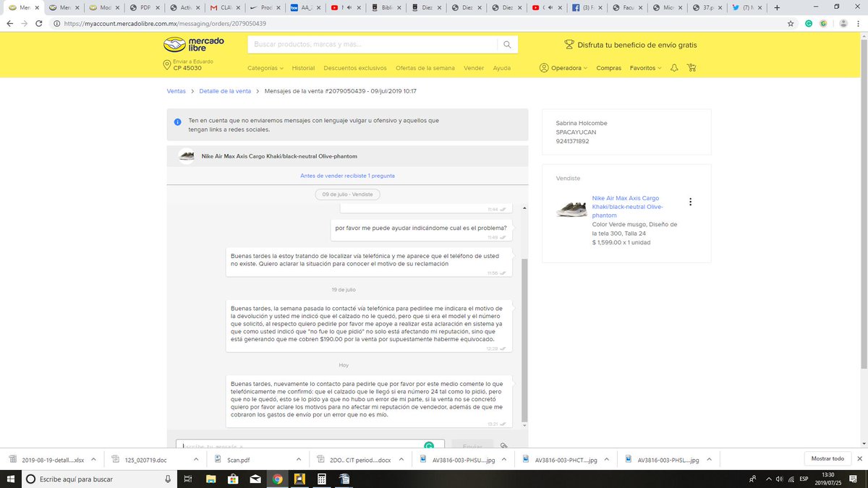868x488 pixels.
Task: Click Nike shoe thumbnail in sidebar
Action: click(571, 210)
